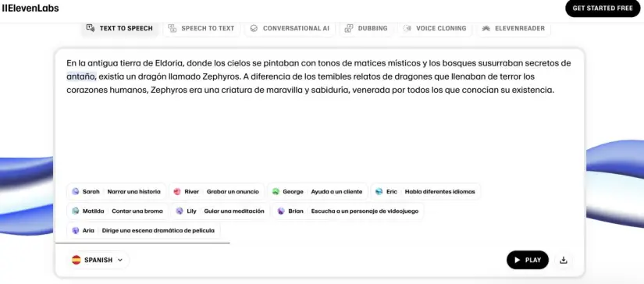
Task: Open the Spanish language dropdown
Action: (98, 260)
